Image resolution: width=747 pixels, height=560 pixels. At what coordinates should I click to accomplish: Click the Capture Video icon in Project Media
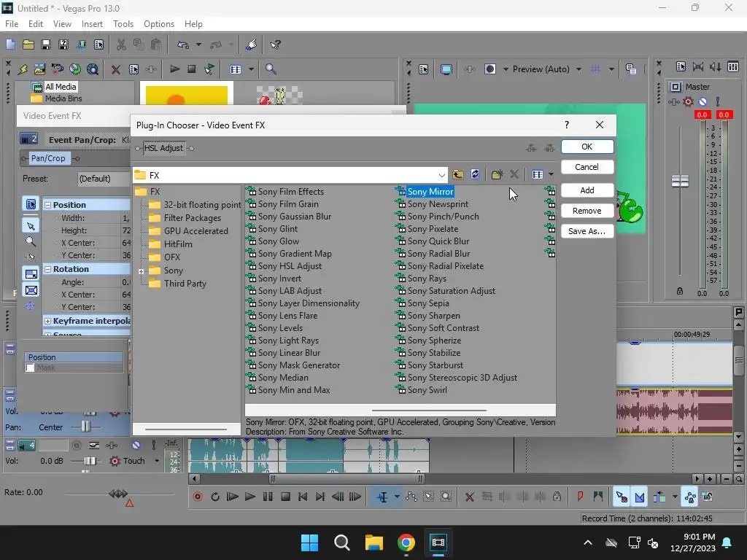point(57,69)
